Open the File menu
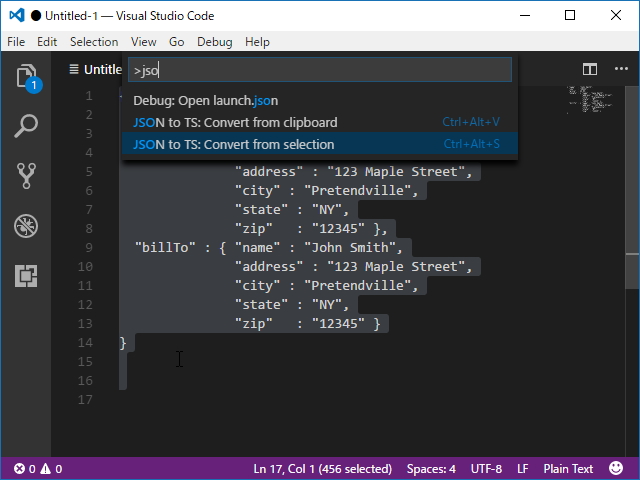The width and height of the screenshot is (640, 480). 16,42
